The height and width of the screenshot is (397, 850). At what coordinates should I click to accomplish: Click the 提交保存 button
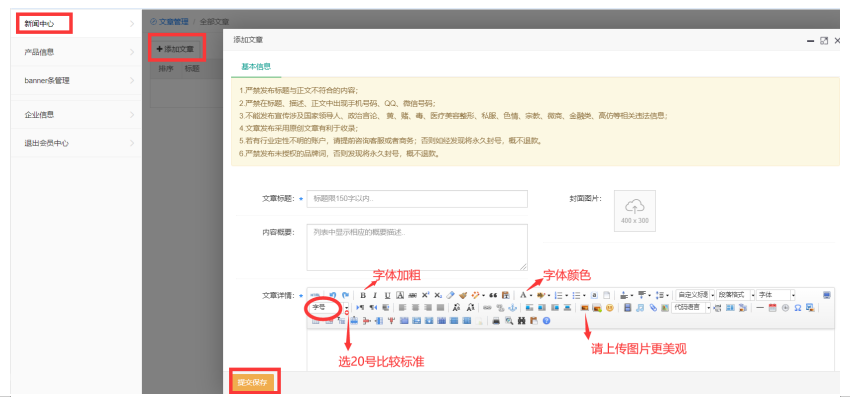click(x=253, y=382)
